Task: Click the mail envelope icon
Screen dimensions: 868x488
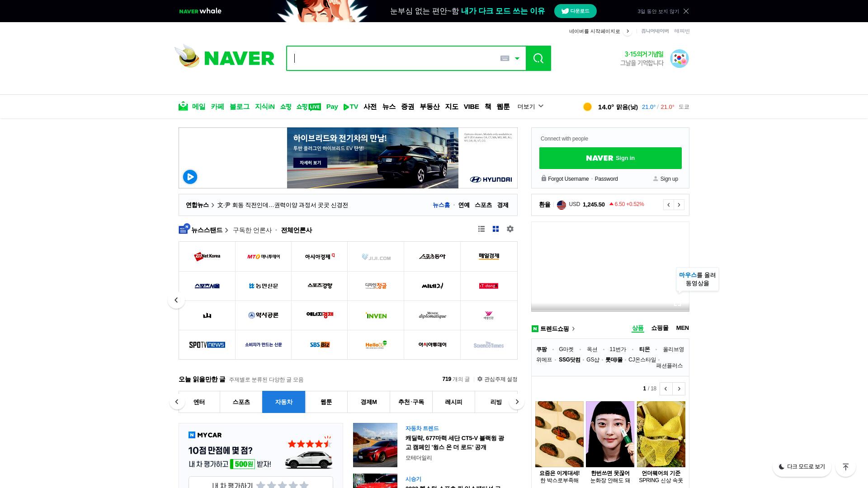Action: click(x=183, y=106)
